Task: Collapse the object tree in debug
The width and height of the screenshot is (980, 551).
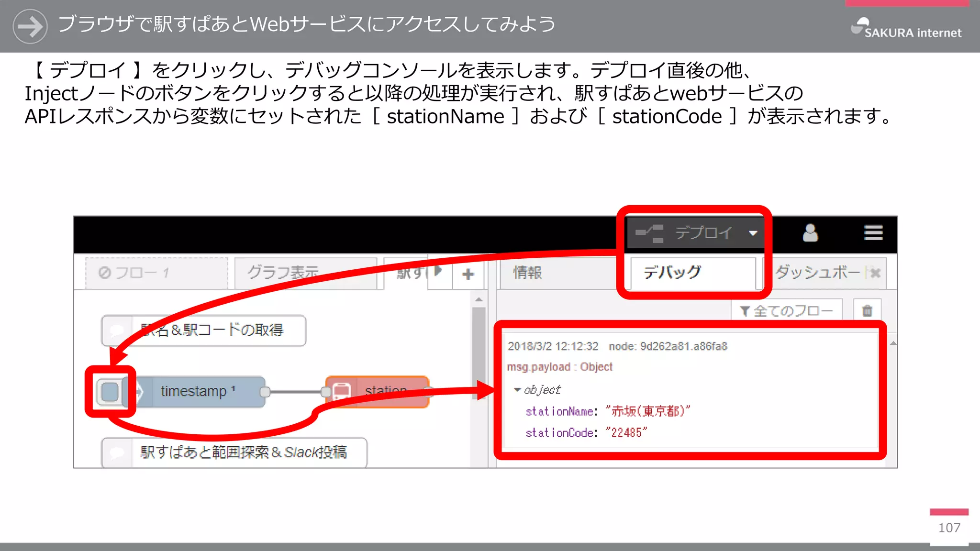Action: 517,390
